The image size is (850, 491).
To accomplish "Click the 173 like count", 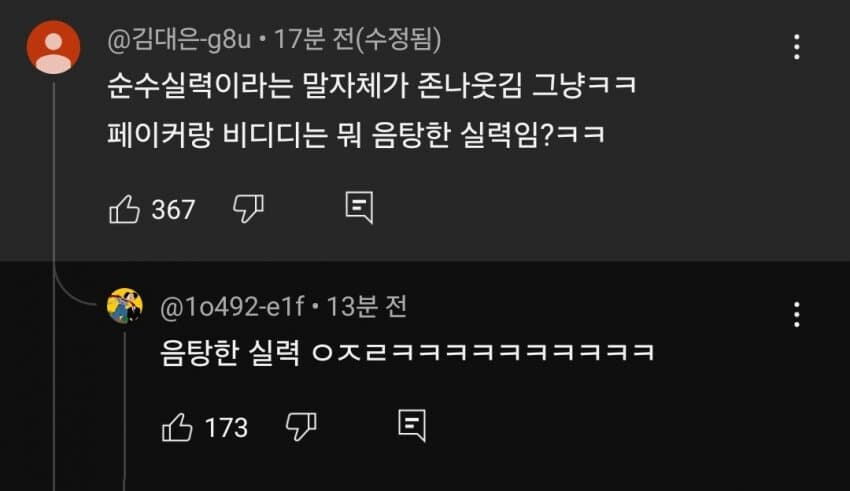I will (x=226, y=428).
